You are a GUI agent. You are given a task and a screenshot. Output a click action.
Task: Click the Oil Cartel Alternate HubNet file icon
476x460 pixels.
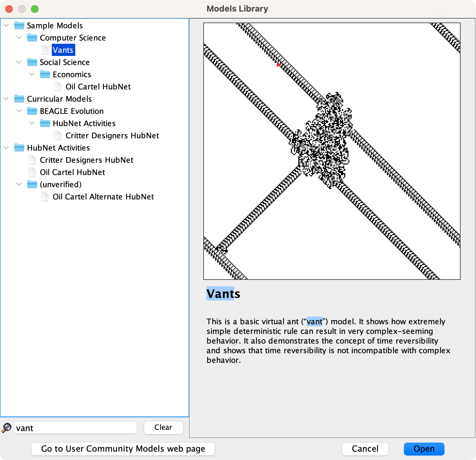(45, 197)
